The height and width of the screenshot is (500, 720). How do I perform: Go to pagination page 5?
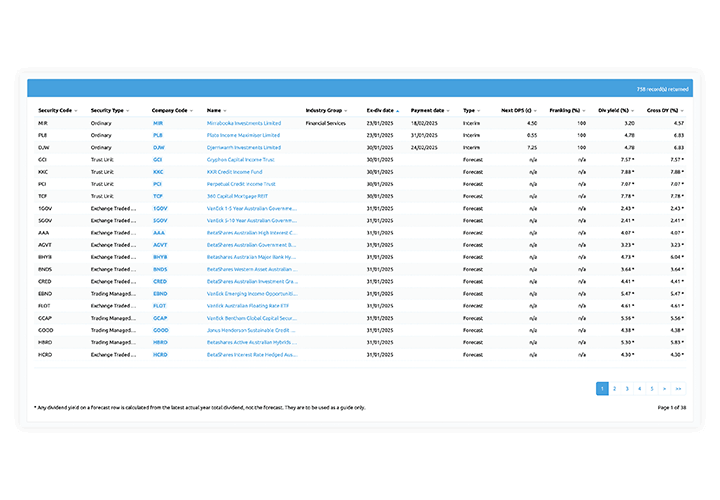pos(652,389)
